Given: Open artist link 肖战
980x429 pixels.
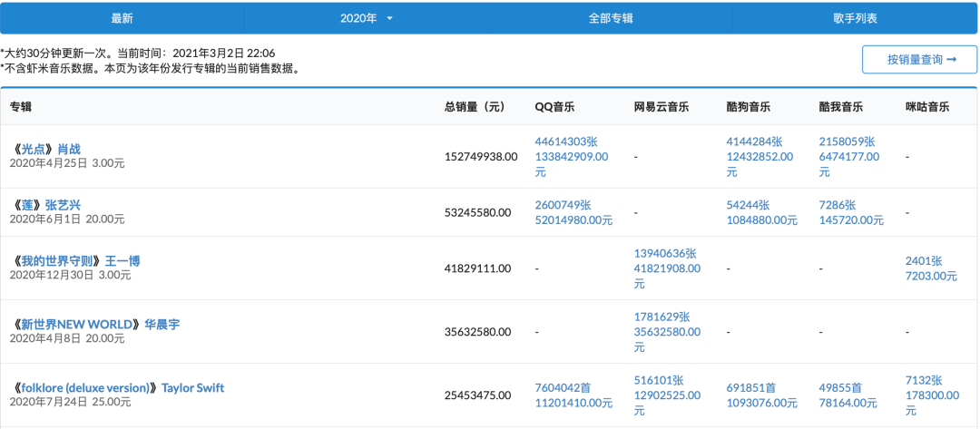Looking at the screenshot, I should pos(69,150).
